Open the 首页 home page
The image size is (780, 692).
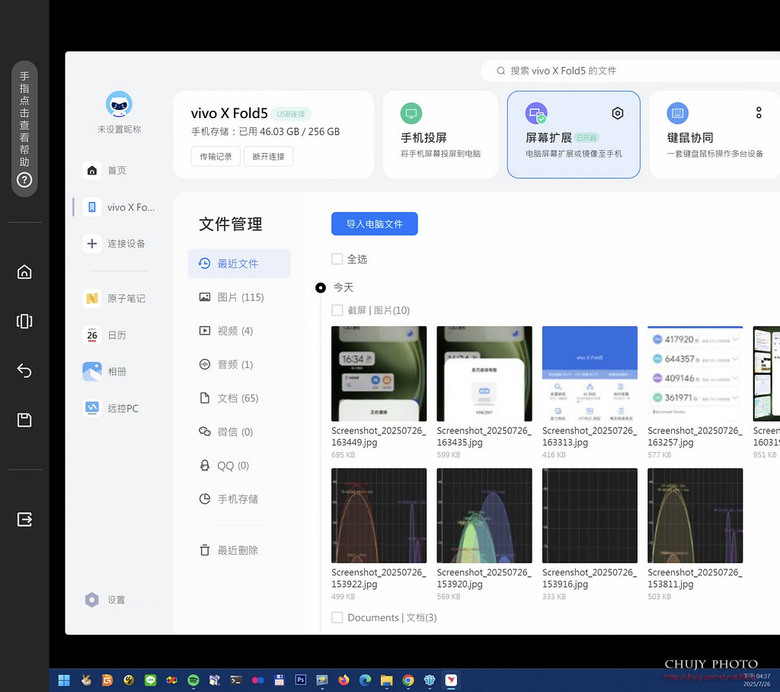(105, 170)
